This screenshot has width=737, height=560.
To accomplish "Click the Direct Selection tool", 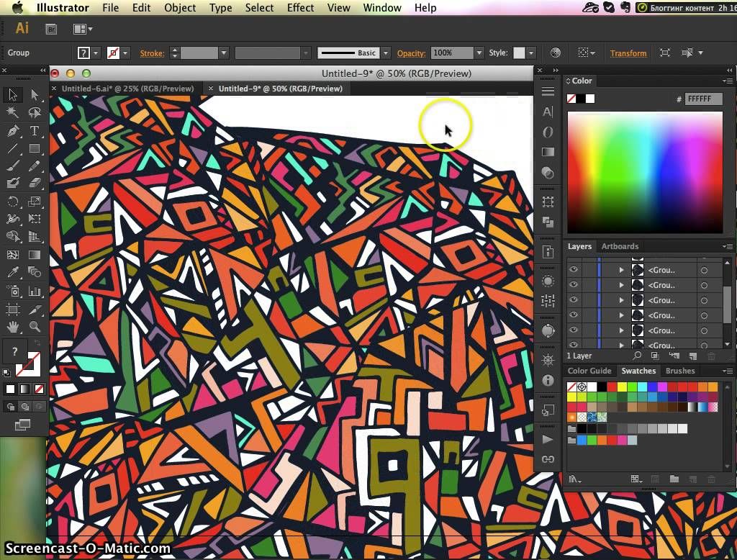I will coord(34,95).
